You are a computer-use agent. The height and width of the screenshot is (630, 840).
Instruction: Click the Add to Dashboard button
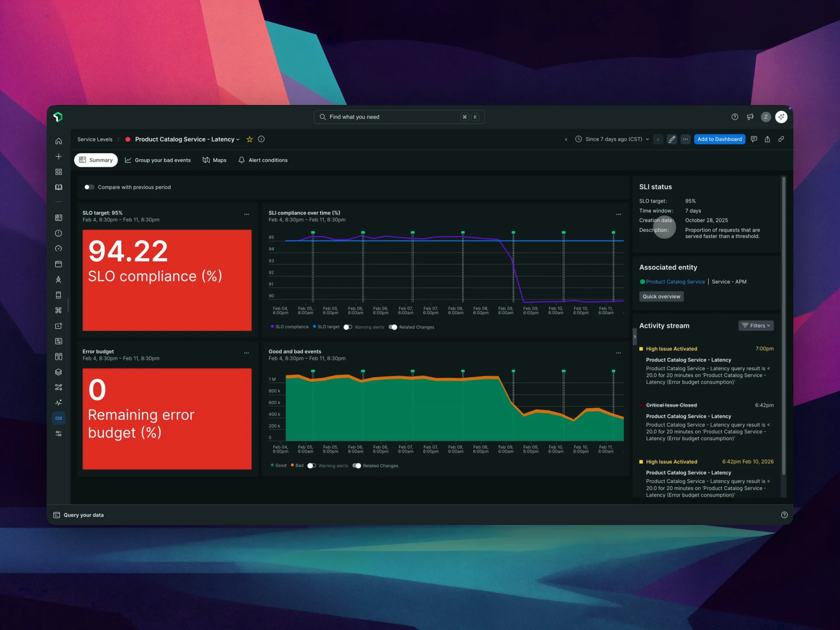[x=719, y=139]
